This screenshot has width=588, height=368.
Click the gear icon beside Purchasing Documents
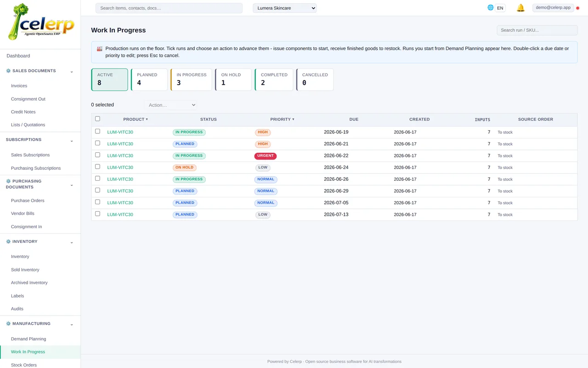point(8,181)
